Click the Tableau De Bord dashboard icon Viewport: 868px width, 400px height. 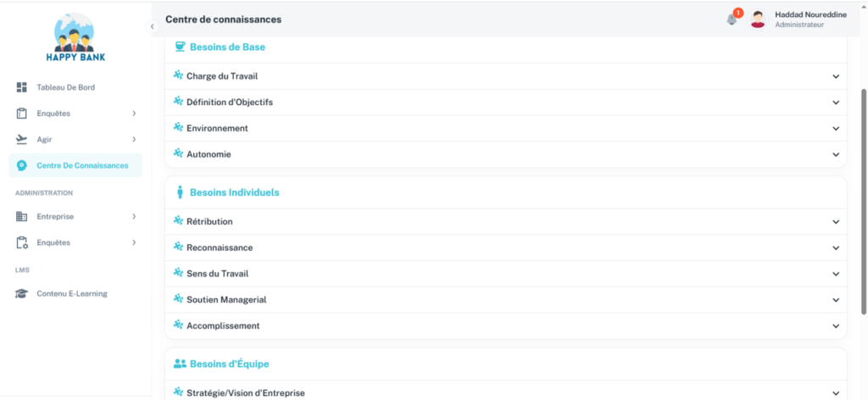[22, 87]
